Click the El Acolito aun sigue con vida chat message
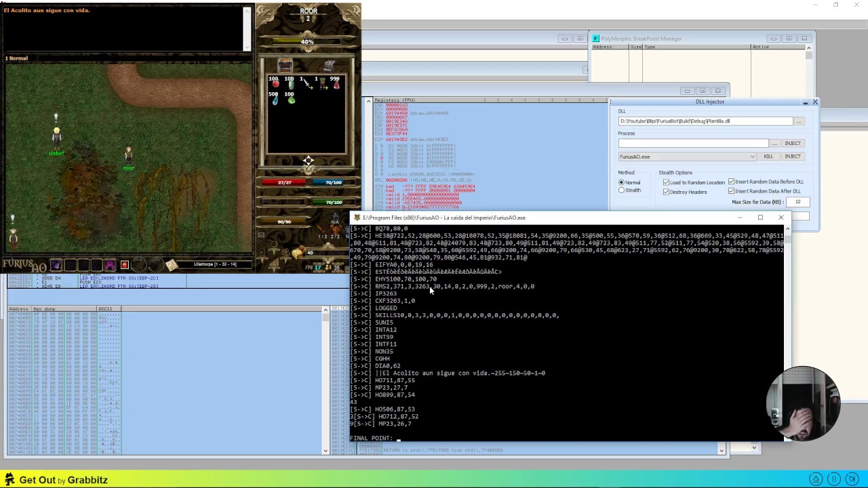 point(47,10)
